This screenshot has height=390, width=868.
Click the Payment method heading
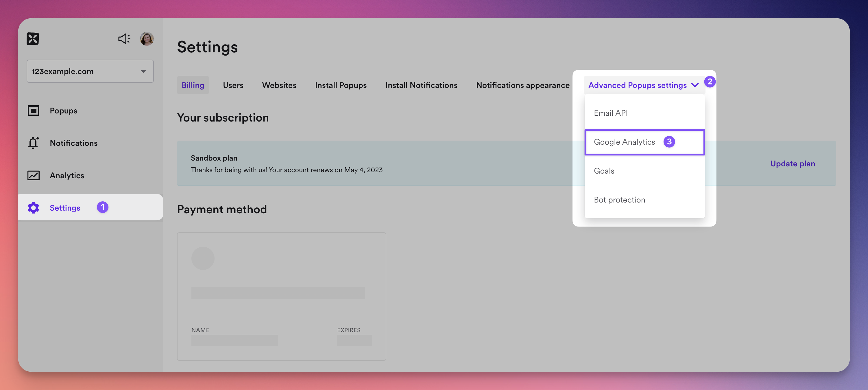pyautogui.click(x=222, y=209)
